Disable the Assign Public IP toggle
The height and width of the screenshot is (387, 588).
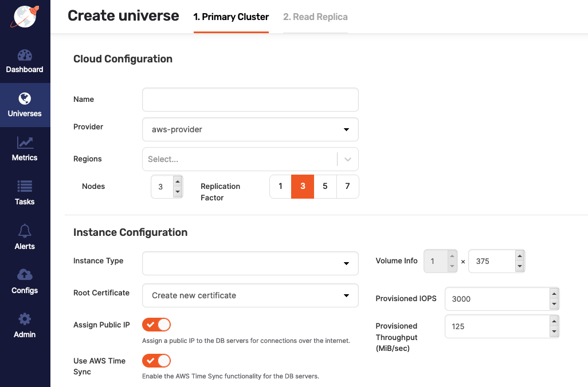tap(156, 325)
